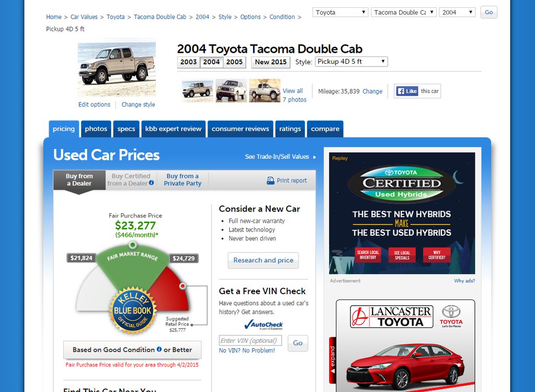535x392 pixels.
Task: Click Tacoma Double Cab breadcrumb link
Action: pos(160,17)
